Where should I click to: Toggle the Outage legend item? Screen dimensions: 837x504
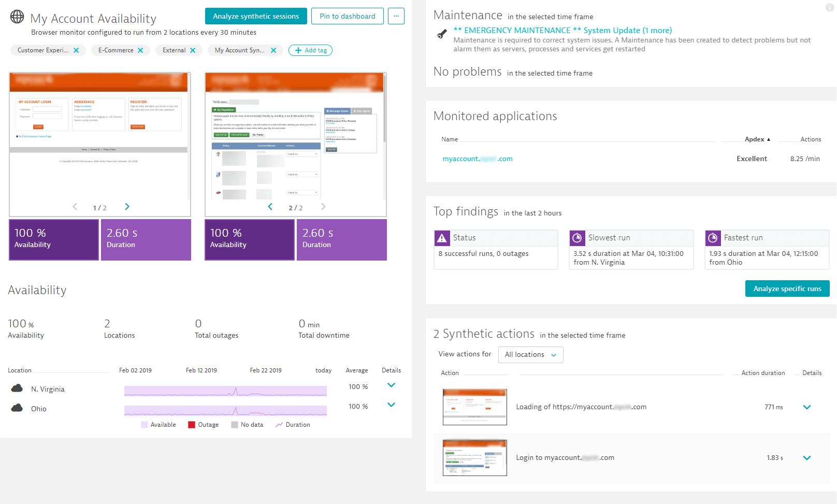tap(203, 424)
